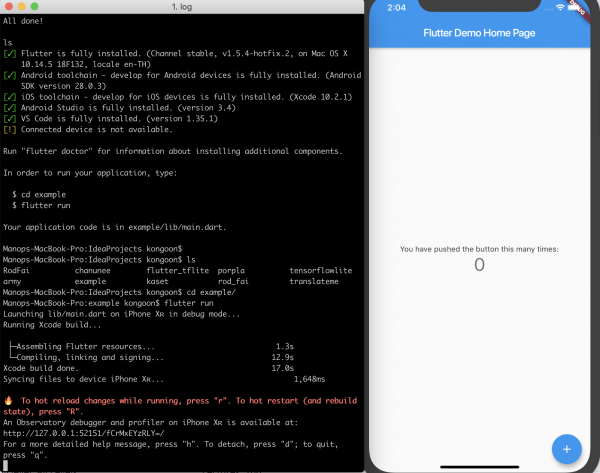The image size is (600, 473).
Task: Click the 2:04 clock in the simulator status bar
Action: [396, 8]
